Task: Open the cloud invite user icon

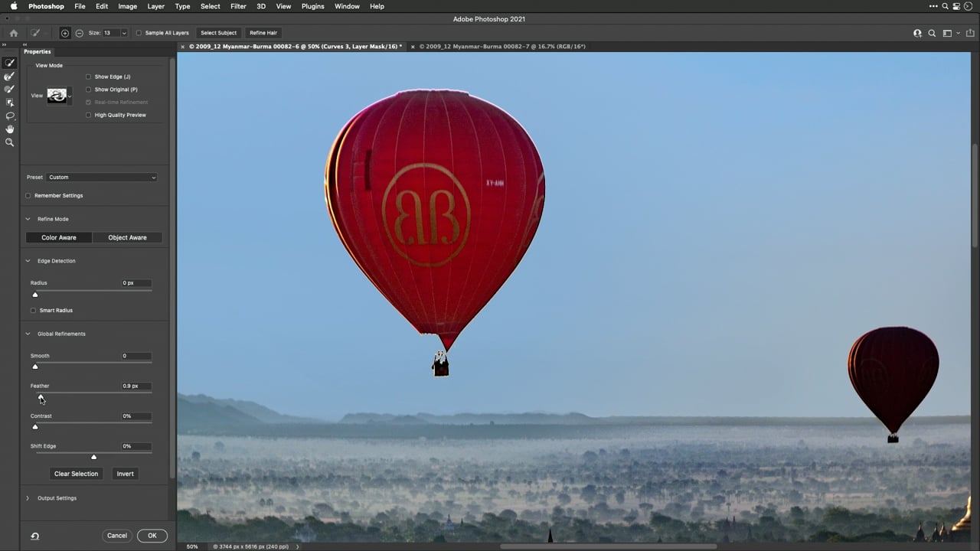Action: tap(917, 33)
